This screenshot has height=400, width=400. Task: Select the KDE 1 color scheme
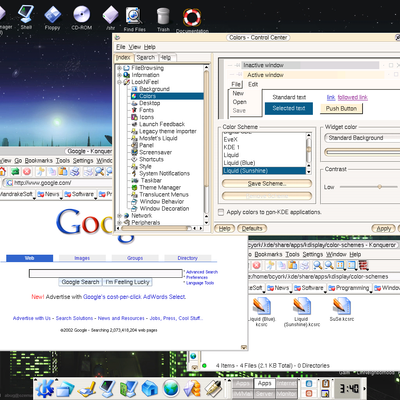tap(232, 147)
